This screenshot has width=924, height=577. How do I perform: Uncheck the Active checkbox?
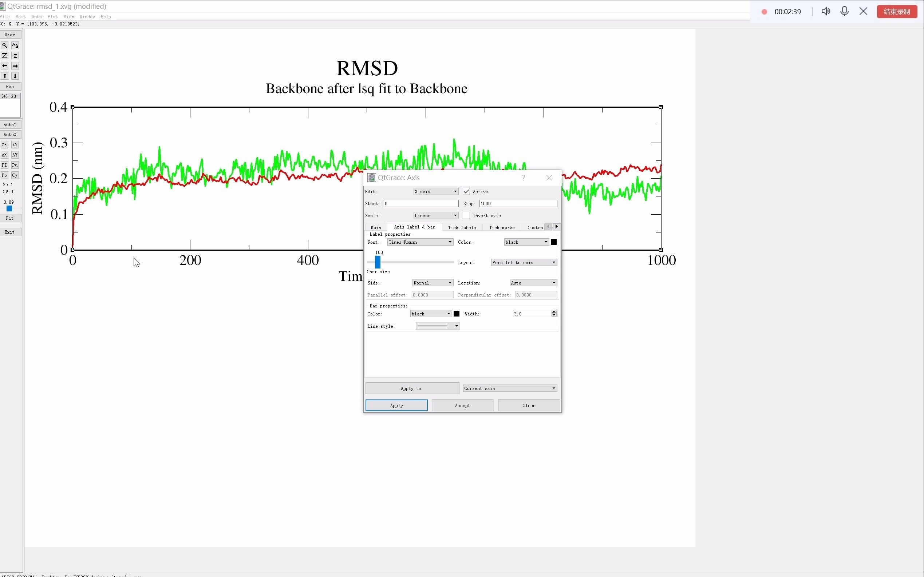click(x=466, y=192)
